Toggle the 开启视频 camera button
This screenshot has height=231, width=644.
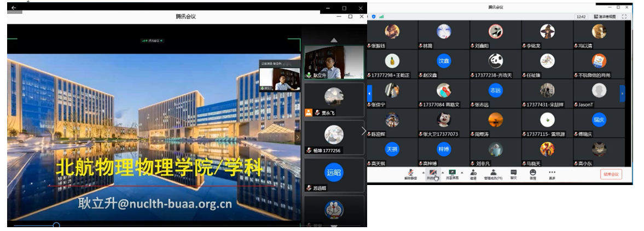(432, 172)
